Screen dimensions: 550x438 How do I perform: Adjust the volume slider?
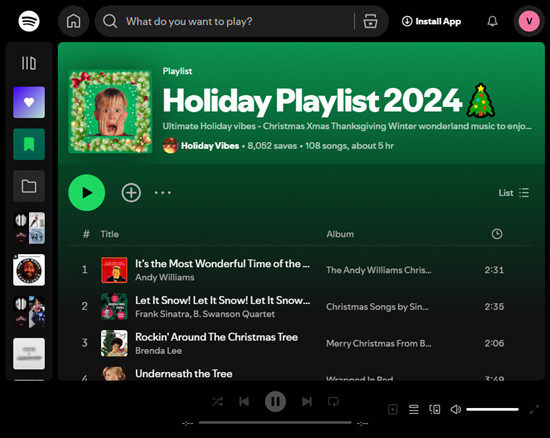(492, 409)
